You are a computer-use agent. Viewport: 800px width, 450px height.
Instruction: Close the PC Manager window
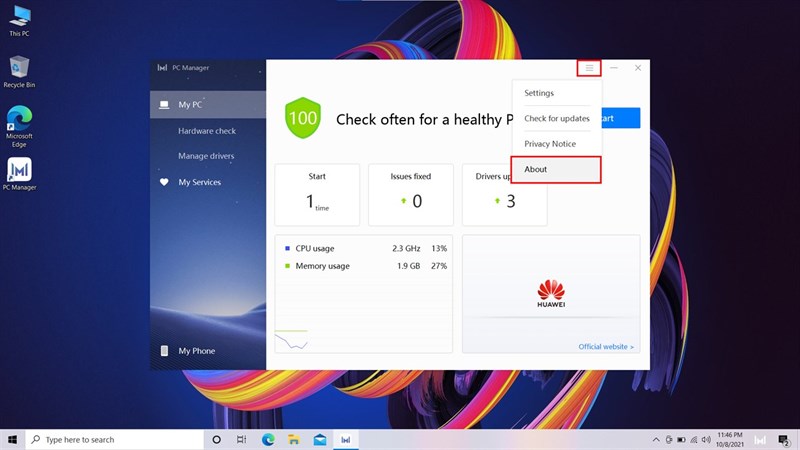(638, 68)
